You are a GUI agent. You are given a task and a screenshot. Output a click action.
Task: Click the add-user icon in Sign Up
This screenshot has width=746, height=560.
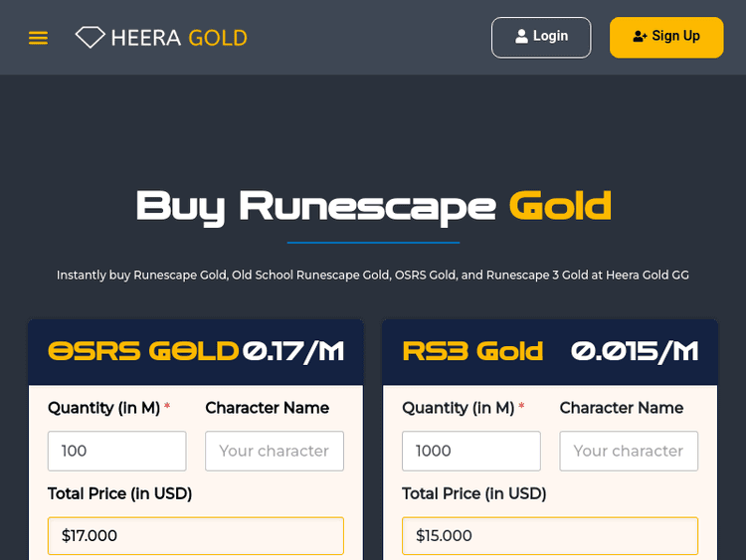[x=640, y=37]
